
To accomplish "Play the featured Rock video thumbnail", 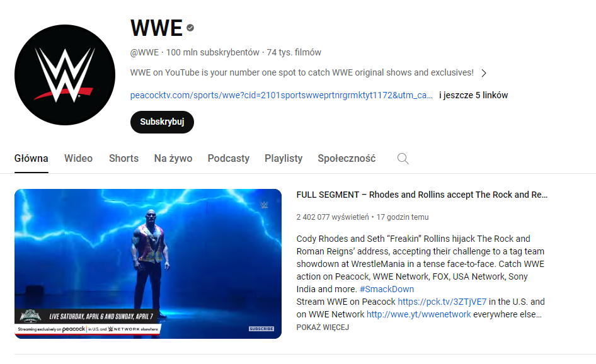I will (x=148, y=264).
